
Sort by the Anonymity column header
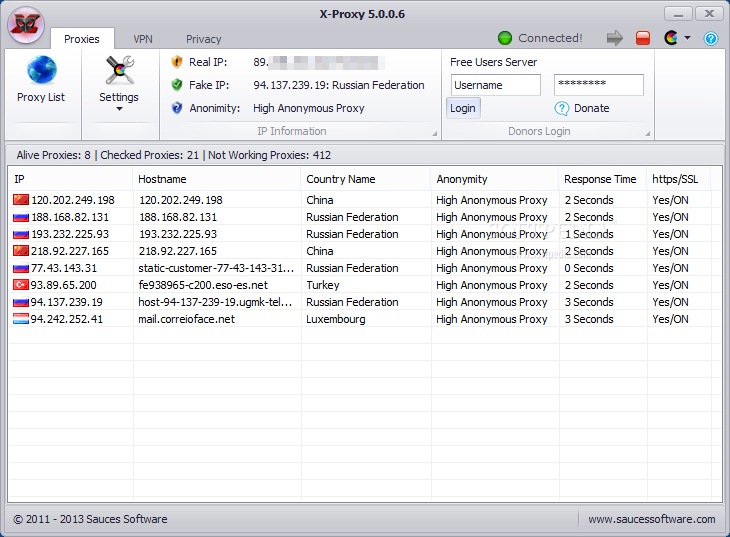[495, 179]
